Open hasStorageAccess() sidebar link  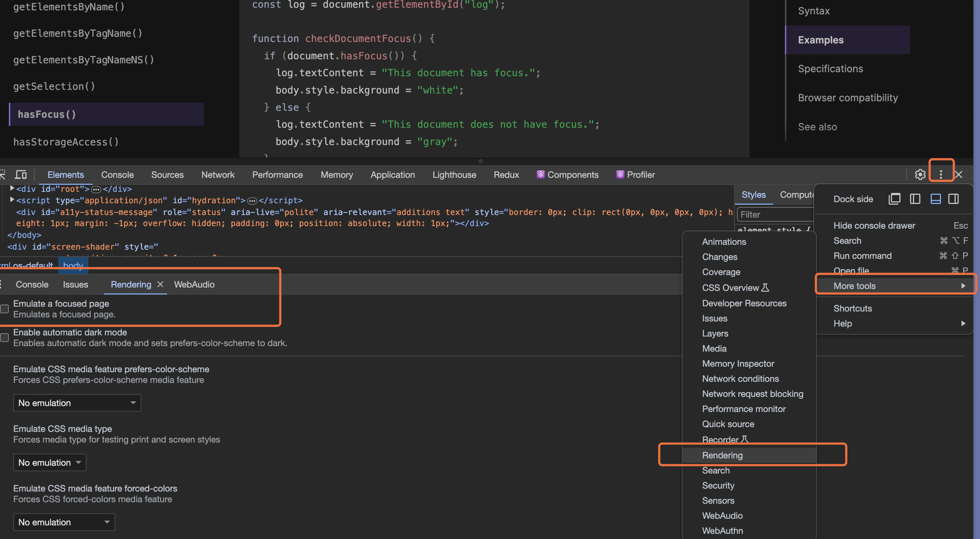[x=66, y=142]
